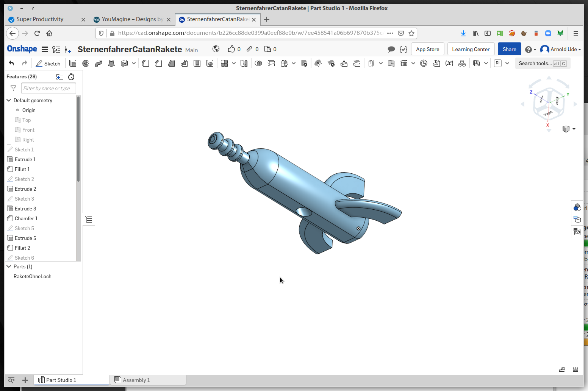Activate the Fillet tool in the toolbar
The image size is (588, 391).
[x=145, y=64]
